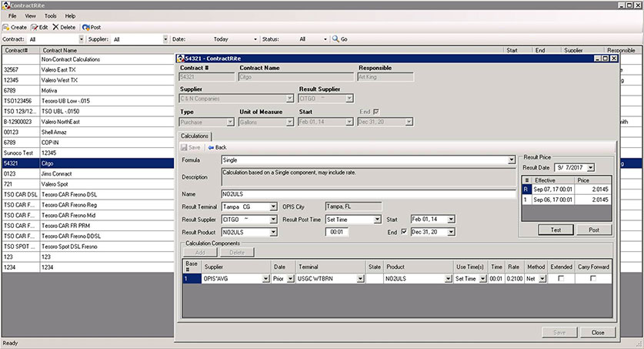Open the Start date Feb 01, 14 dropdown in Calculations
This screenshot has width=644, height=349.
click(451, 220)
